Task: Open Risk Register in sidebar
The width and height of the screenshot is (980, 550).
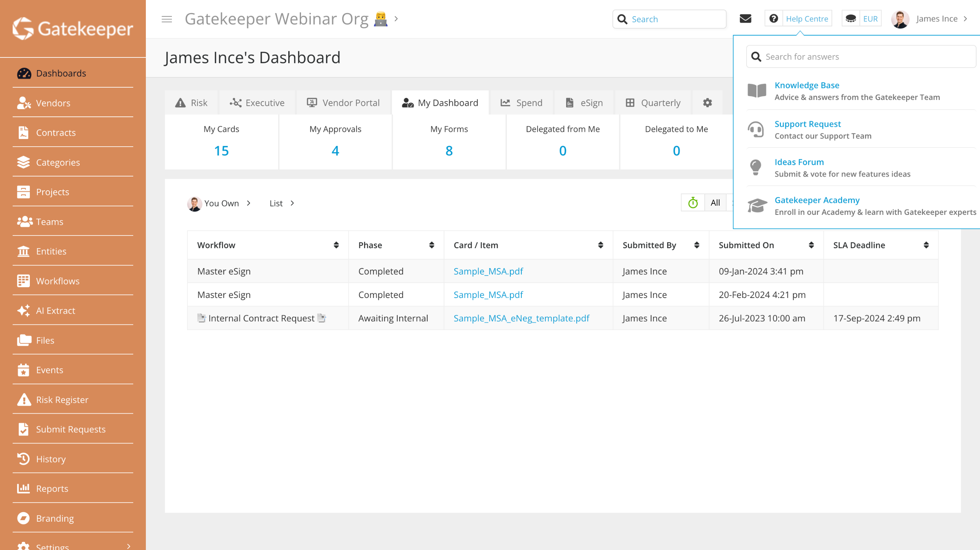Action: [x=62, y=399]
